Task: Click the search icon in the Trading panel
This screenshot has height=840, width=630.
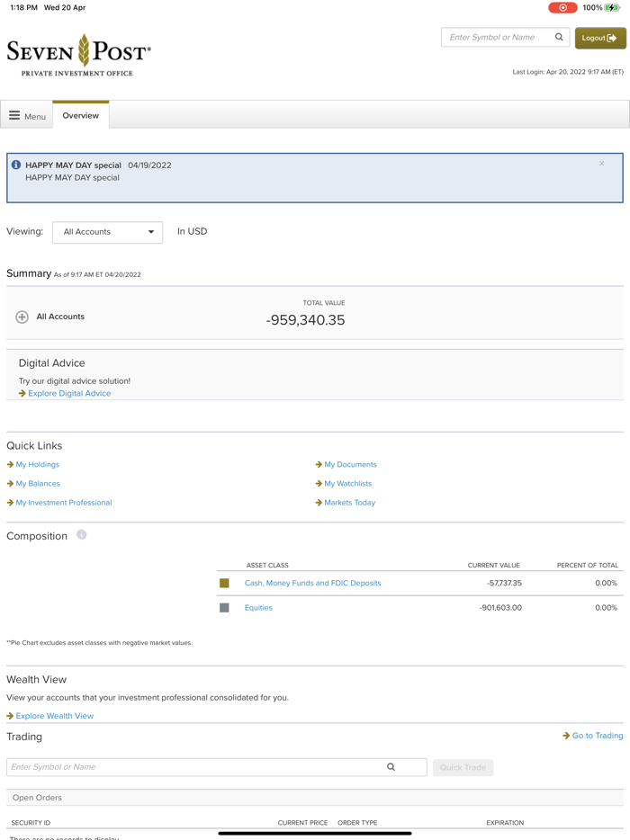Action: click(391, 766)
